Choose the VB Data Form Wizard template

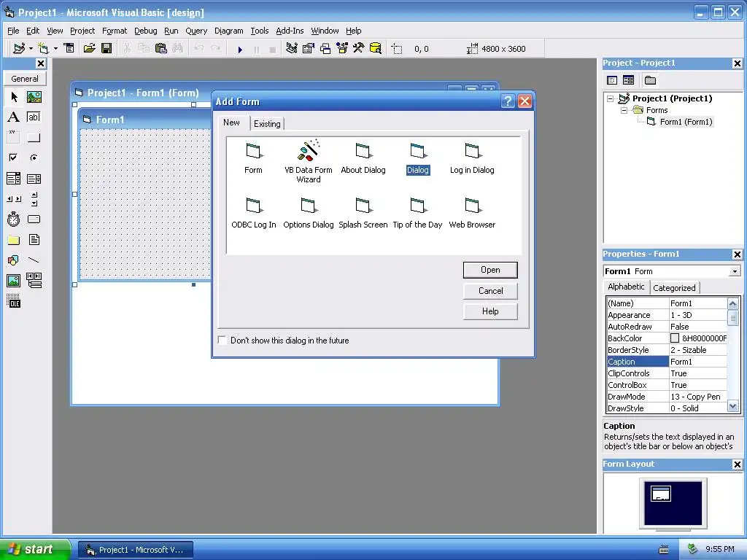point(309,161)
